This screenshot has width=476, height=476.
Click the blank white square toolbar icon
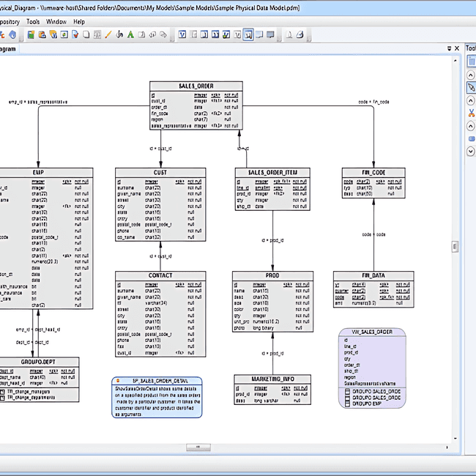pos(86,34)
